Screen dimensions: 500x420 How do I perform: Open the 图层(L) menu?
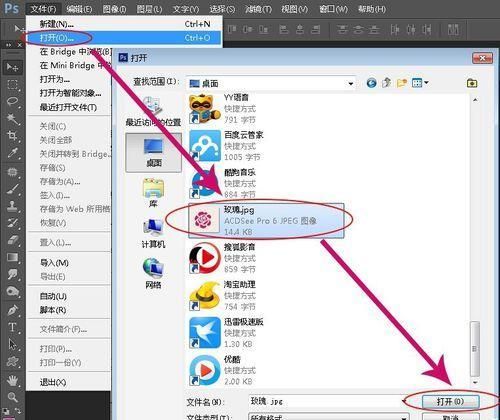tap(149, 9)
